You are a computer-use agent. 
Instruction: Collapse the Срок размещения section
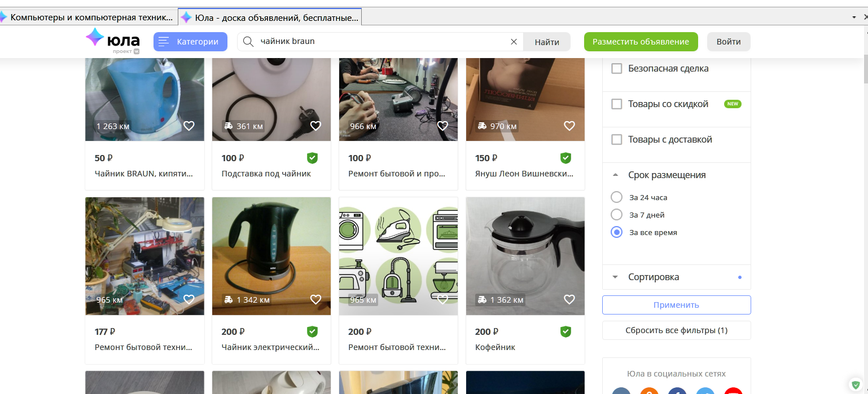tap(615, 175)
